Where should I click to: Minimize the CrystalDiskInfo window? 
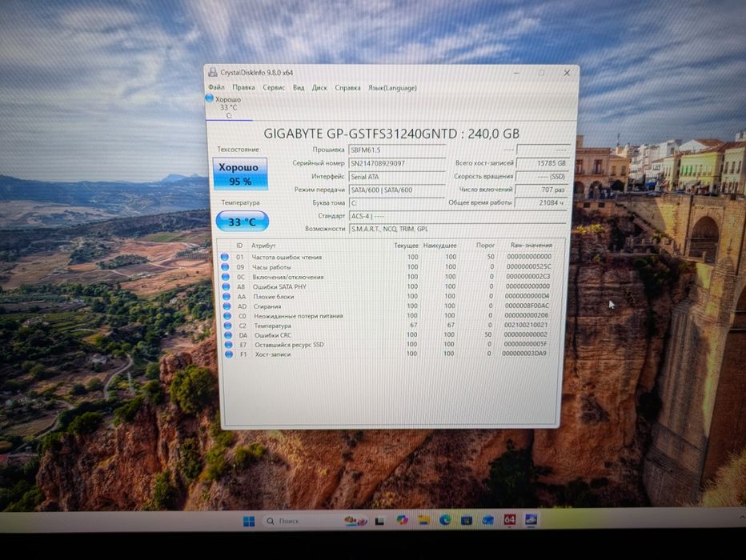pyautogui.click(x=517, y=73)
